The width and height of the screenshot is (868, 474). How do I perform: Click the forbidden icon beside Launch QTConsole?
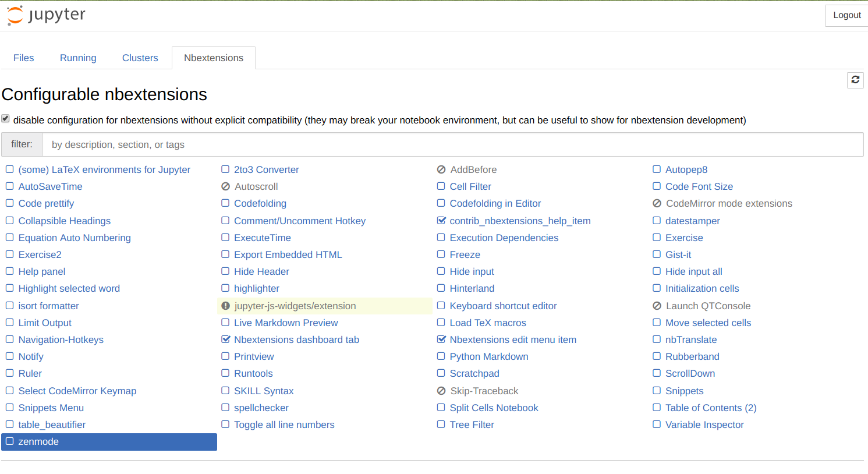[657, 306]
